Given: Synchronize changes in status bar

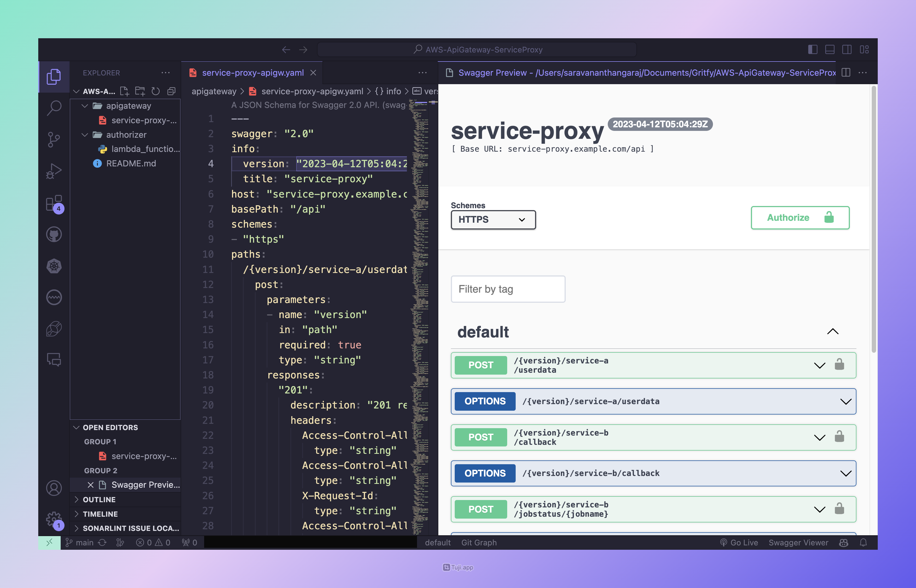Looking at the screenshot, I should point(102,543).
